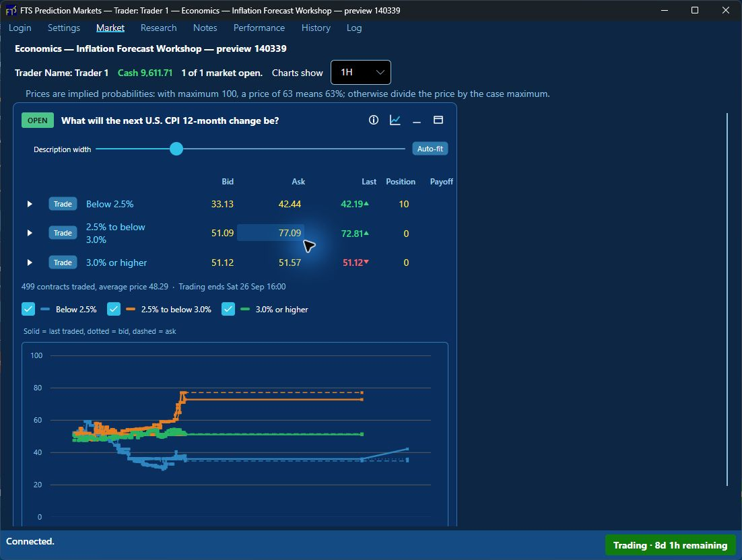Click Trade for Below 2.5%
This screenshot has height=560, width=742.
tap(63, 204)
